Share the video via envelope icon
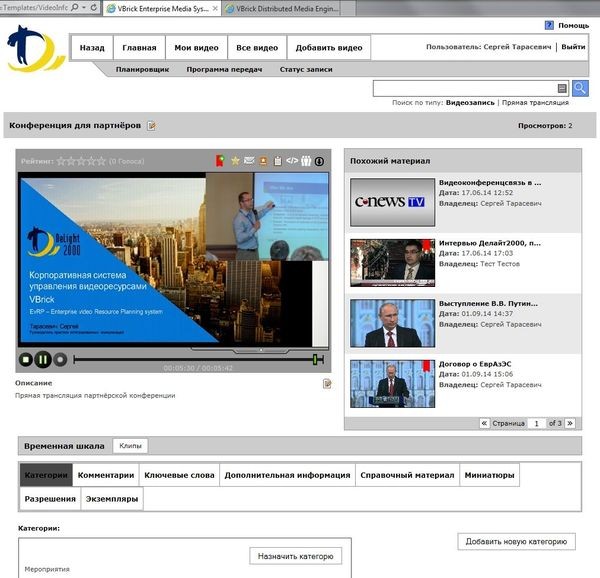The width and height of the screenshot is (600, 578). [x=249, y=161]
